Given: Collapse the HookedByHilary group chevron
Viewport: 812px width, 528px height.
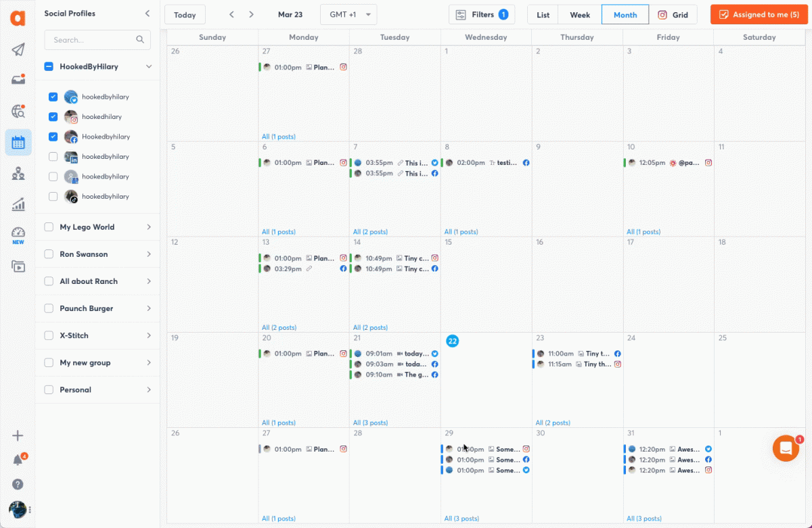Looking at the screenshot, I should tap(149, 66).
